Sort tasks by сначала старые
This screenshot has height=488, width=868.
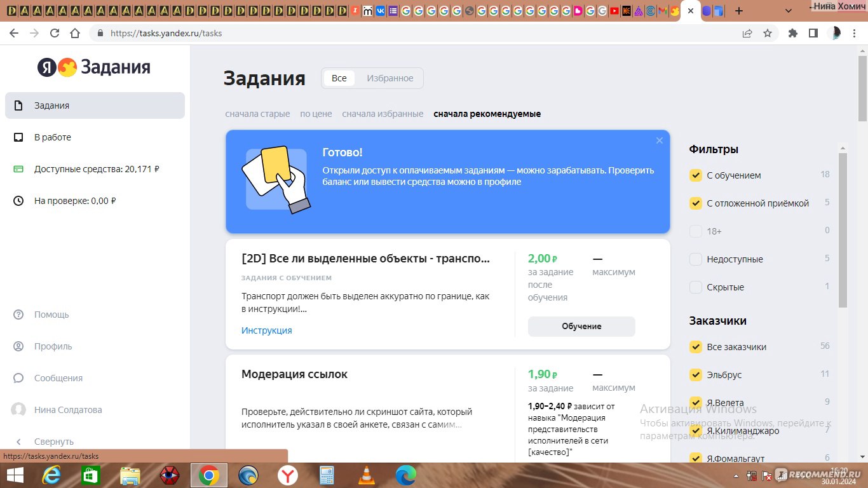pyautogui.click(x=257, y=114)
